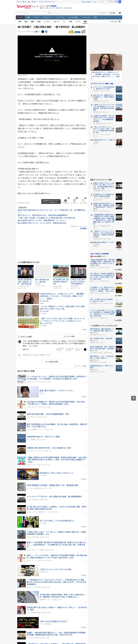Click うーん reaction on the first comment
The width and height of the screenshot is (138, 644).
tap(79, 349)
